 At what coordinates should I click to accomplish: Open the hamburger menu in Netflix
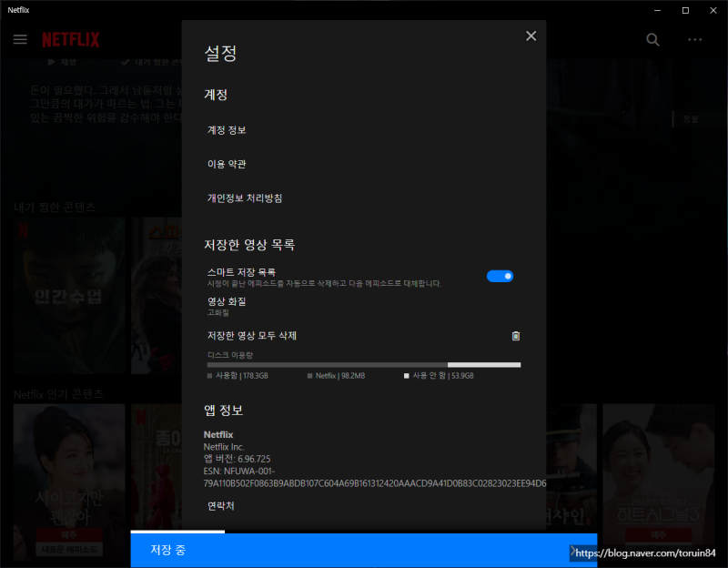click(20, 39)
